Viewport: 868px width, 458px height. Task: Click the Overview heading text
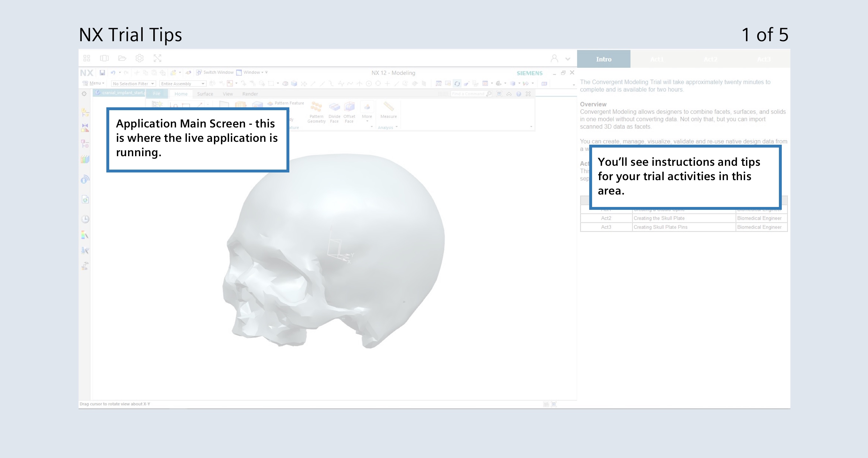pos(593,104)
